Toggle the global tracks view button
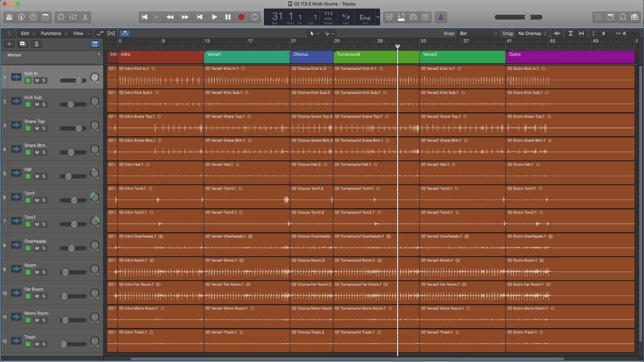The height and width of the screenshot is (362, 644). pyautogui.click(x=95, y=44)
